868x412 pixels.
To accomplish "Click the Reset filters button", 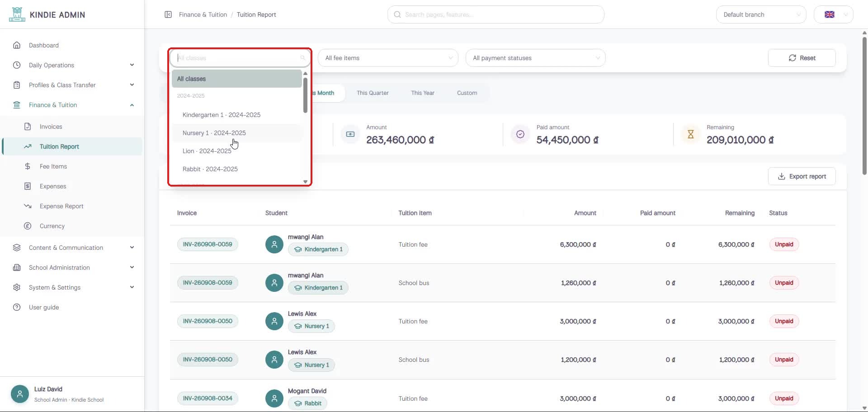I will pos(802,58).
